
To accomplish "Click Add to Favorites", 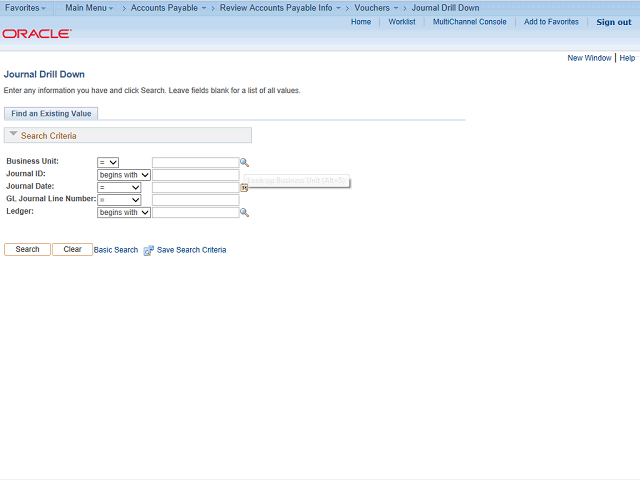I will point(551,22).
